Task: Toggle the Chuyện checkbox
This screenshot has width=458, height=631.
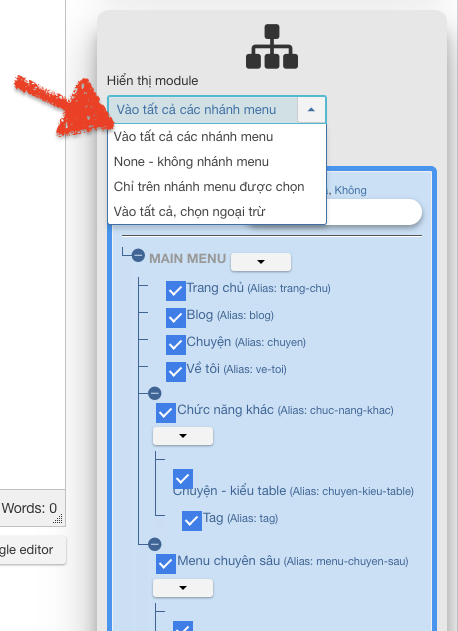Action: click(176, 344)
